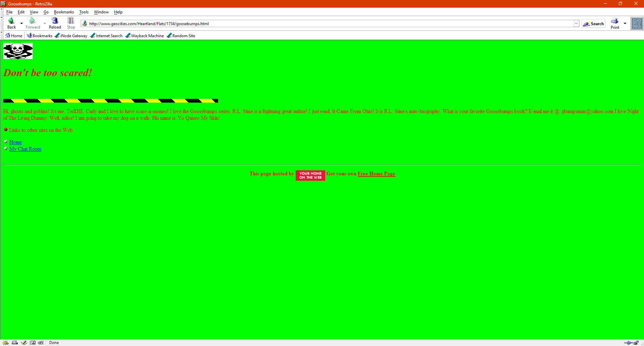Screen dimensions: 644x346
Task: Click the 'Your Home on the Web' banner
Action: [310, 175]
